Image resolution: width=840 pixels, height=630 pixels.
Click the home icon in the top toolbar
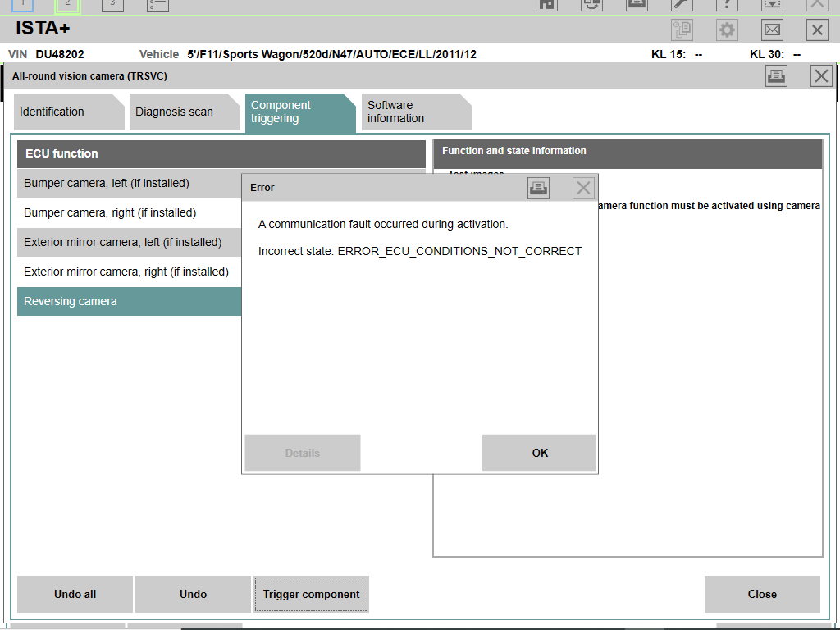pos(546,5)
